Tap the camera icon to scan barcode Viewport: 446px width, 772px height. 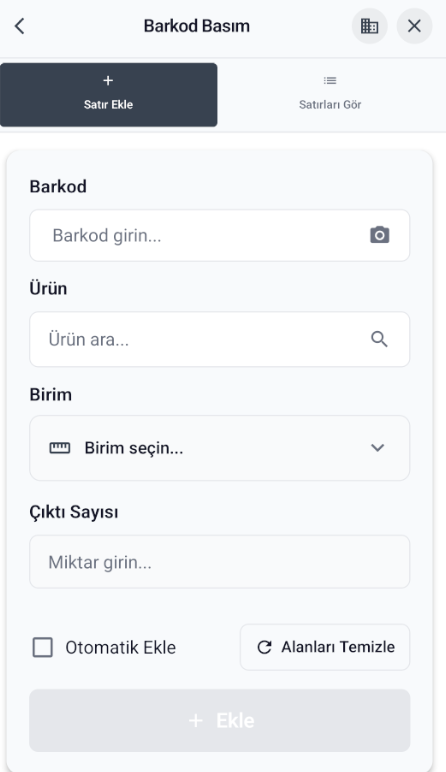tap(380, 235)
